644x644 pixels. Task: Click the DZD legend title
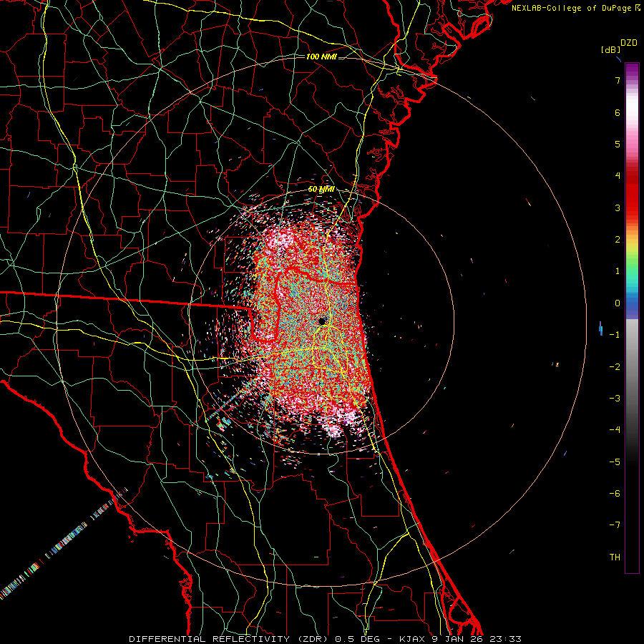tap(629, 43)
